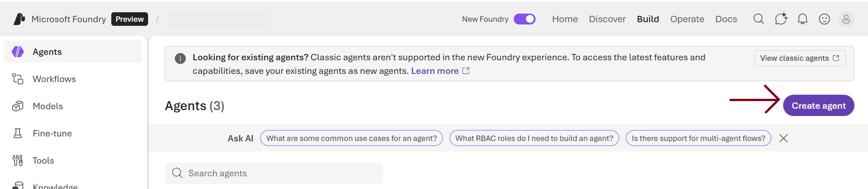Open Models in the sidebar

click(48, 106)
